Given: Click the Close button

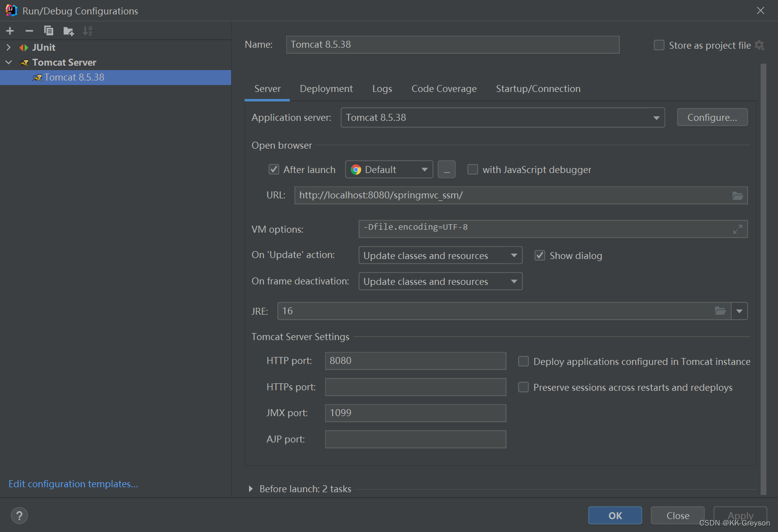Looking at the screenshot, I should tap(678, 516).
